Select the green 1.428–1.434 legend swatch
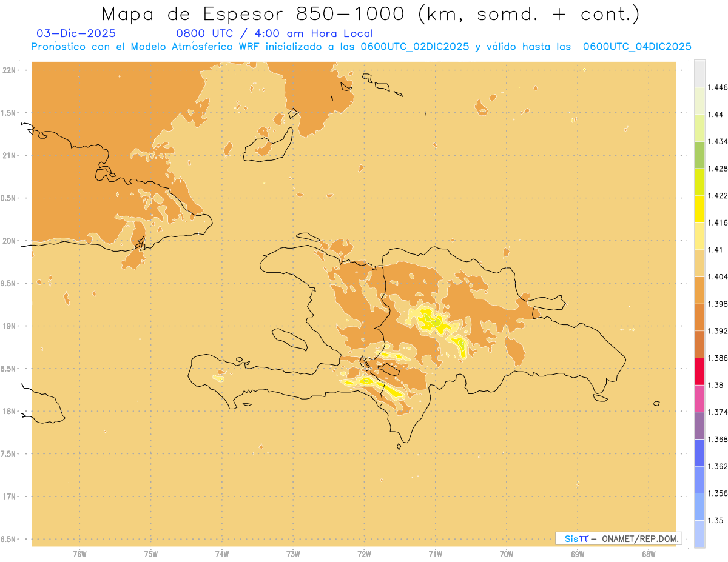Image resolution: width=728 pixels, height=562 pixels. coord(699,155)
